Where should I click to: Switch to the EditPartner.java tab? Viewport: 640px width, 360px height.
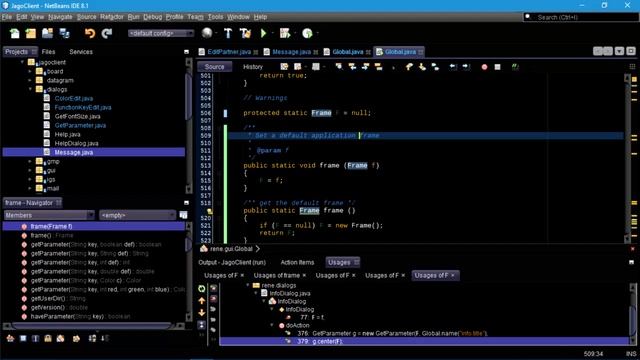229,52
